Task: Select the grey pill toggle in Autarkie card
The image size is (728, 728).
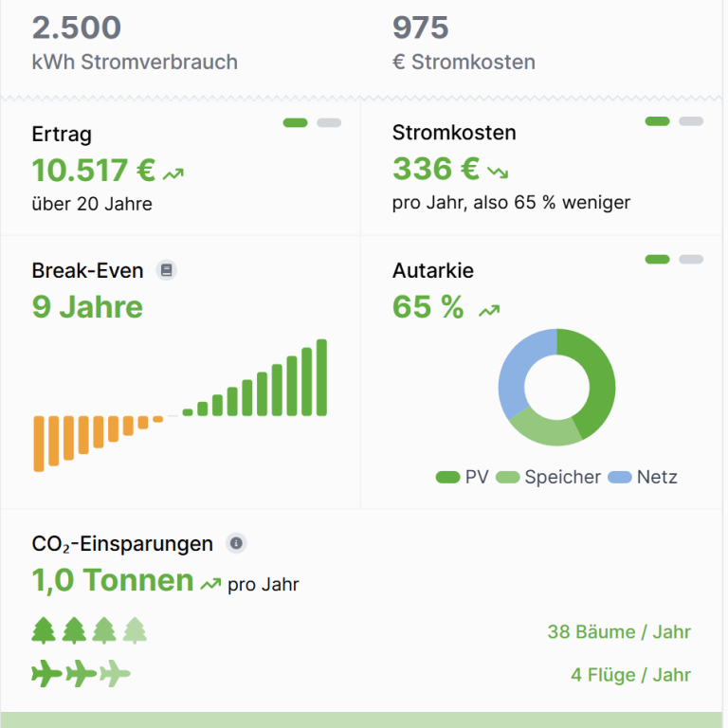Action: pos(691,259)
